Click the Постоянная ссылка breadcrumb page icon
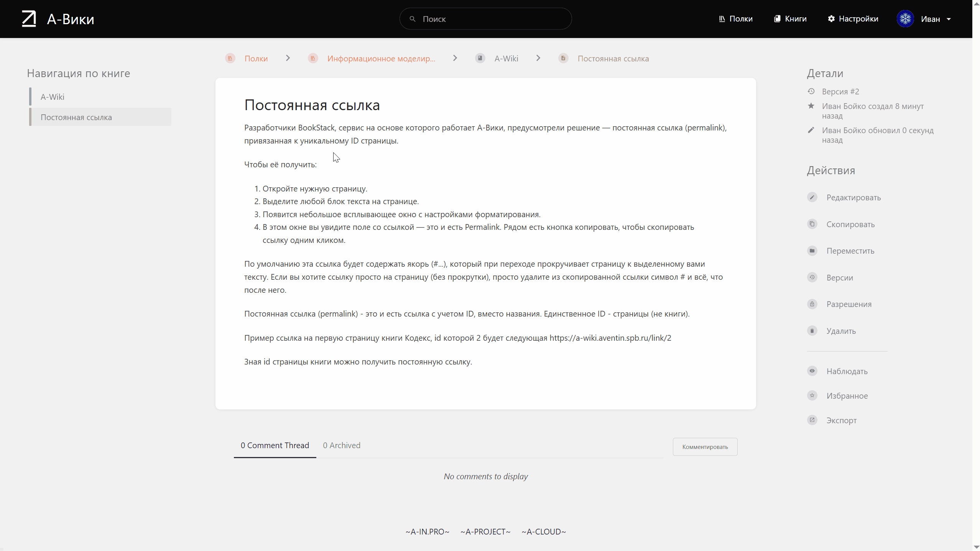Image resolution: width=980 pixels, height=551 pixels. [x=563, y=58]
